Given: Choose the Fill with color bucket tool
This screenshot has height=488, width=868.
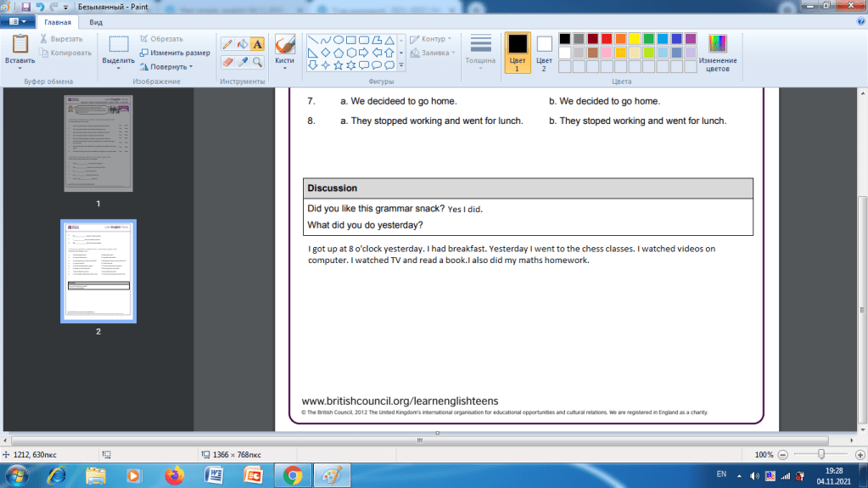Looking at the screenshot, I should point(242,44).
